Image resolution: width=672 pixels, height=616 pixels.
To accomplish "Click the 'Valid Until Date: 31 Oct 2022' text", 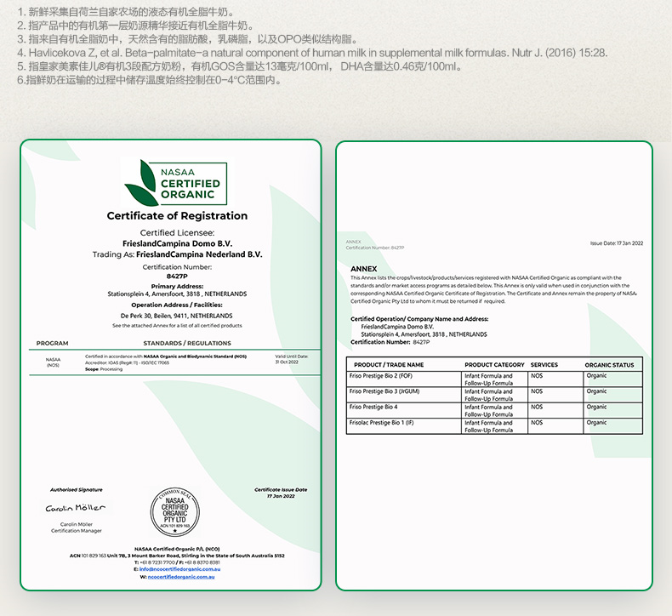I will tap(292, 359).
